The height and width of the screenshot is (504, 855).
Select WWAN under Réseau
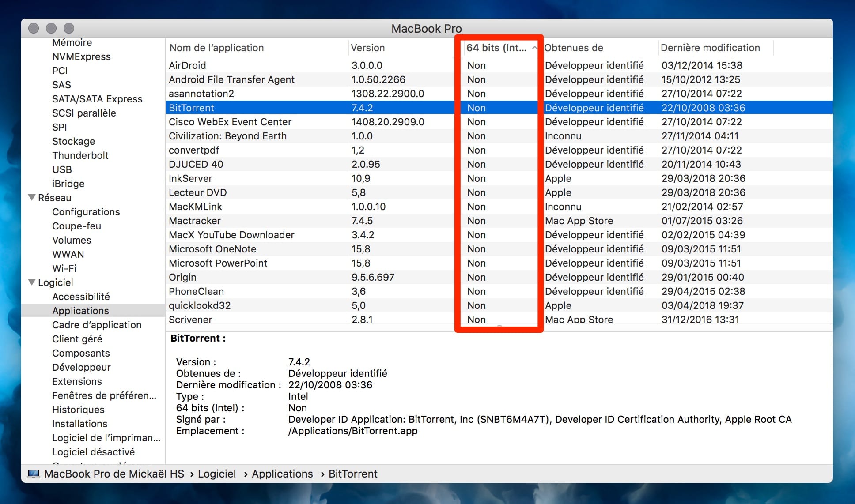tap(68, 254)
